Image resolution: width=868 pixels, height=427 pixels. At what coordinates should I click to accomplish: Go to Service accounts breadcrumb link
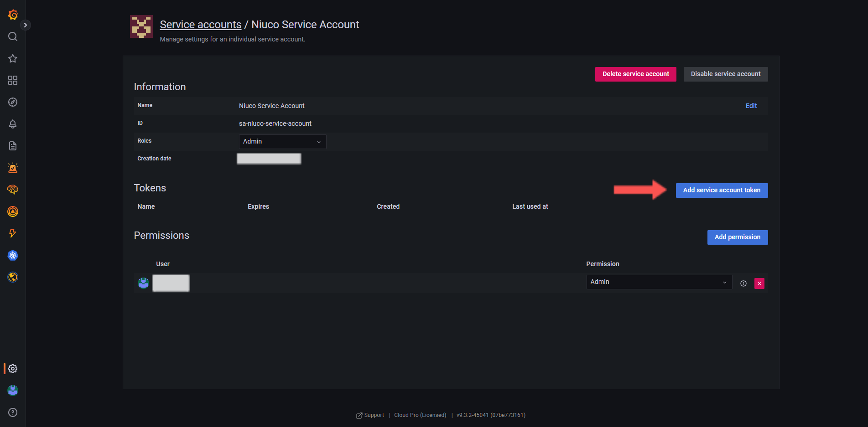pos(201,25)
